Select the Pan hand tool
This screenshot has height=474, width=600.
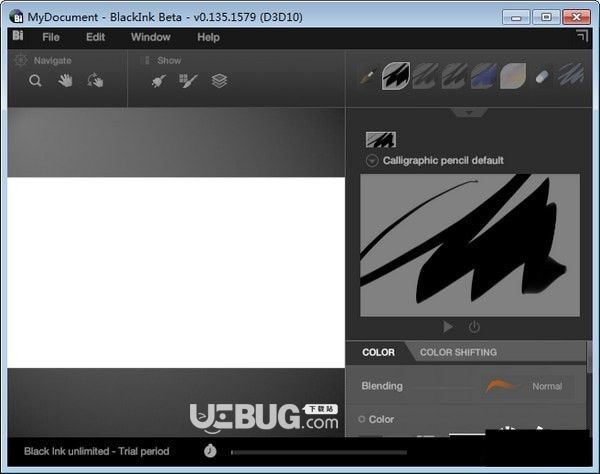(65, 80)
